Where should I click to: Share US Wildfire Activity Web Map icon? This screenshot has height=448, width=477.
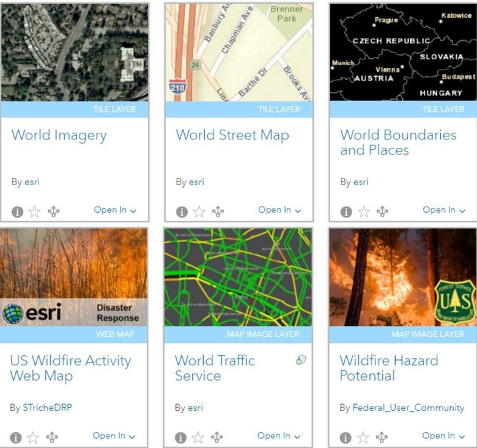[x=52, y=438]
